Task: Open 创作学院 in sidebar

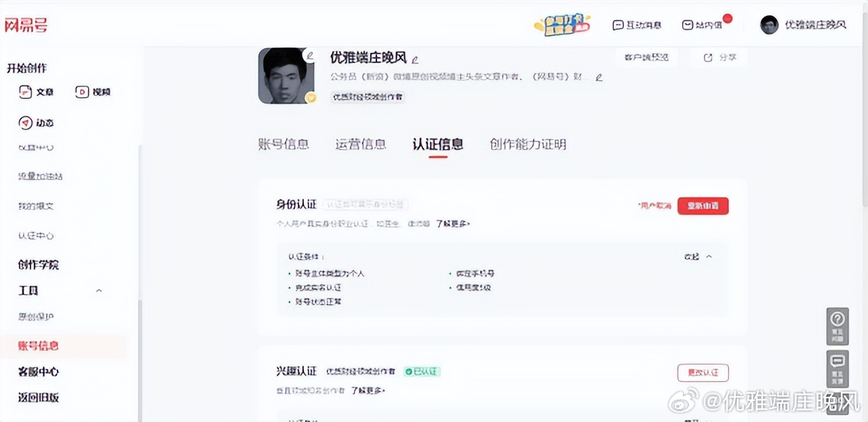Action: tap(38, 265)
